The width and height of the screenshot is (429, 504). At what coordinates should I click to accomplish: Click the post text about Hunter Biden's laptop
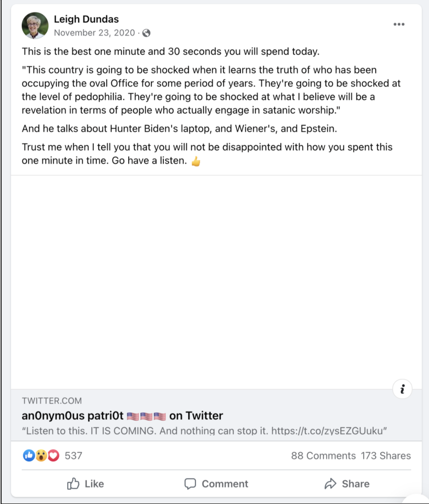(x=179, y=129)
